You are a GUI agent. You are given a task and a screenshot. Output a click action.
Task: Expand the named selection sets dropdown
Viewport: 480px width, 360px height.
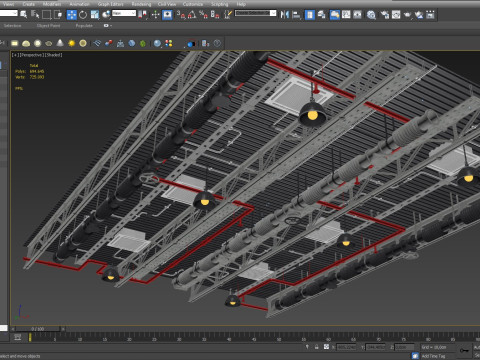coord(256,13)
